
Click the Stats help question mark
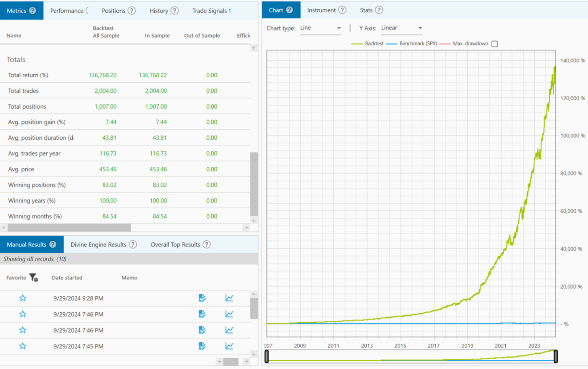point(379,10)
